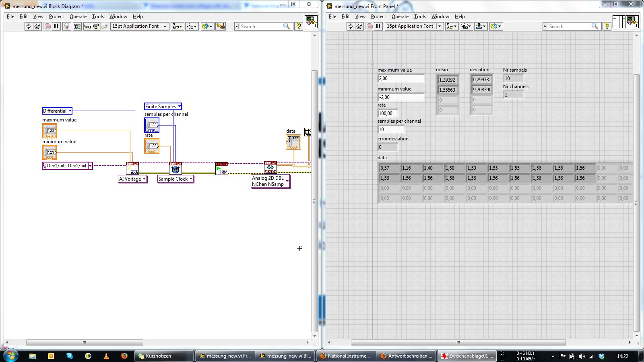Open Reorder menu in Front Panel toolbar
This screenshot has height=362, width=644.
(x=496, y=26)
